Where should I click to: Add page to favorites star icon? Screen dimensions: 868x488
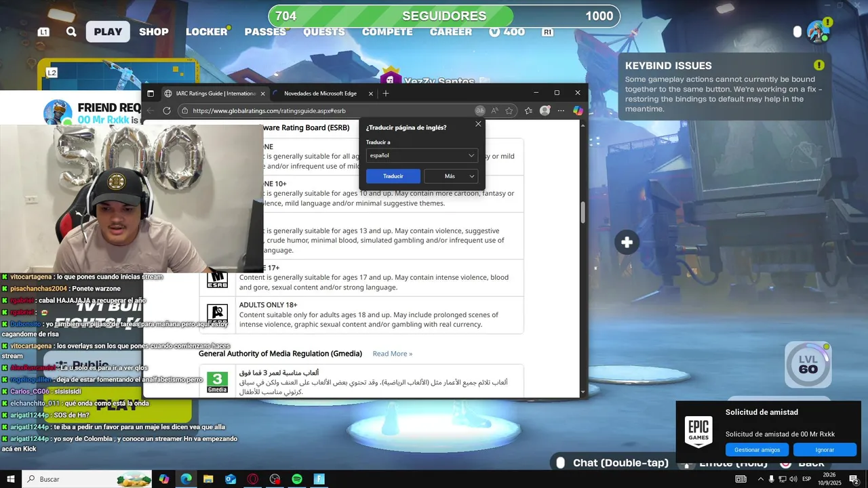509,110
